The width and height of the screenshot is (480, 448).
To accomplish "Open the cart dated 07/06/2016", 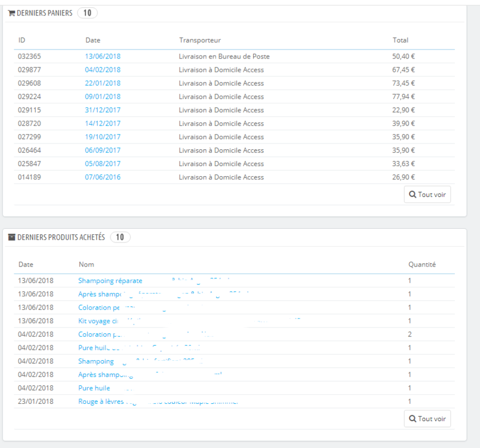I will click(103, 177).
